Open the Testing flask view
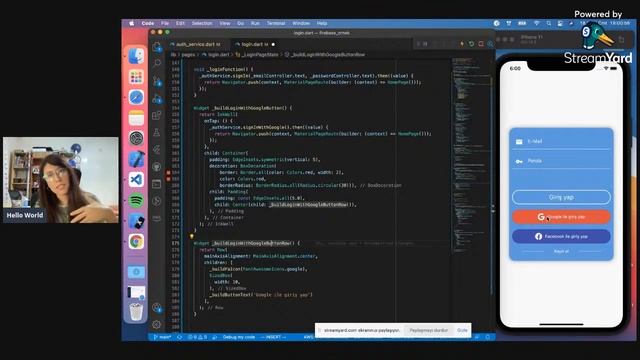640x360 pixels. point(157,132)
